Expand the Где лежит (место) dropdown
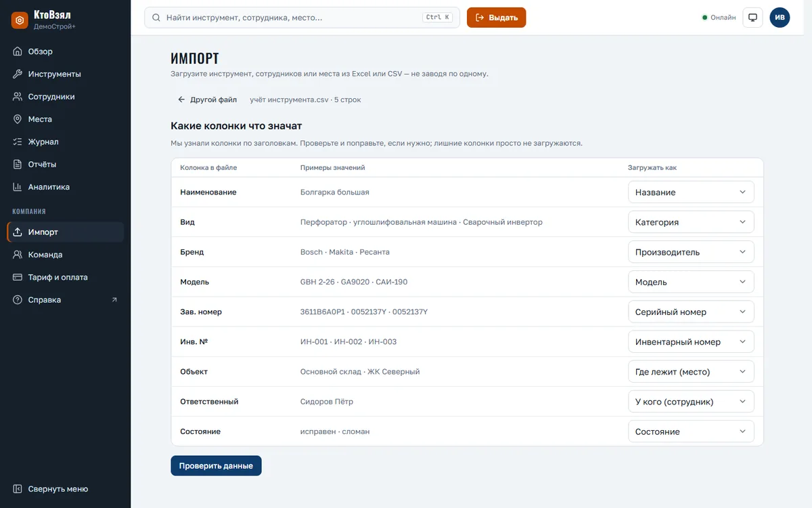The width and height of the screenshot is (812, 508). (x=691, y=372)
